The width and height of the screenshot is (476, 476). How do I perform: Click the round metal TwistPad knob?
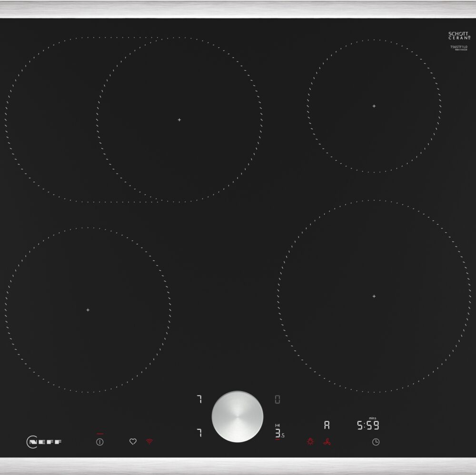(x=238, y=416)
